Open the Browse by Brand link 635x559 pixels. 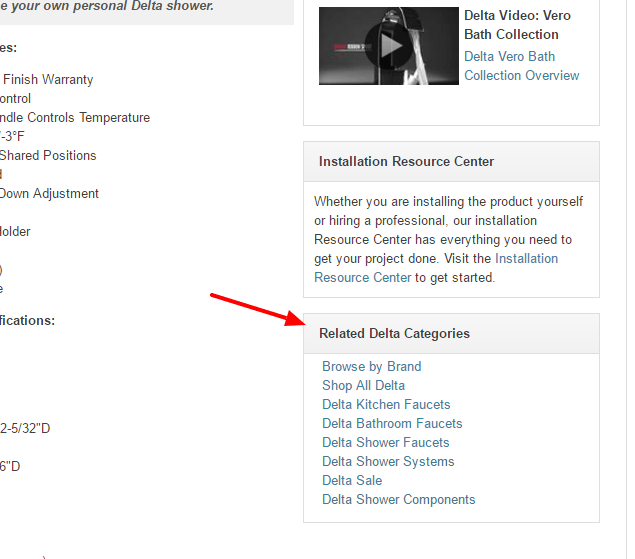tap(371, 366)
